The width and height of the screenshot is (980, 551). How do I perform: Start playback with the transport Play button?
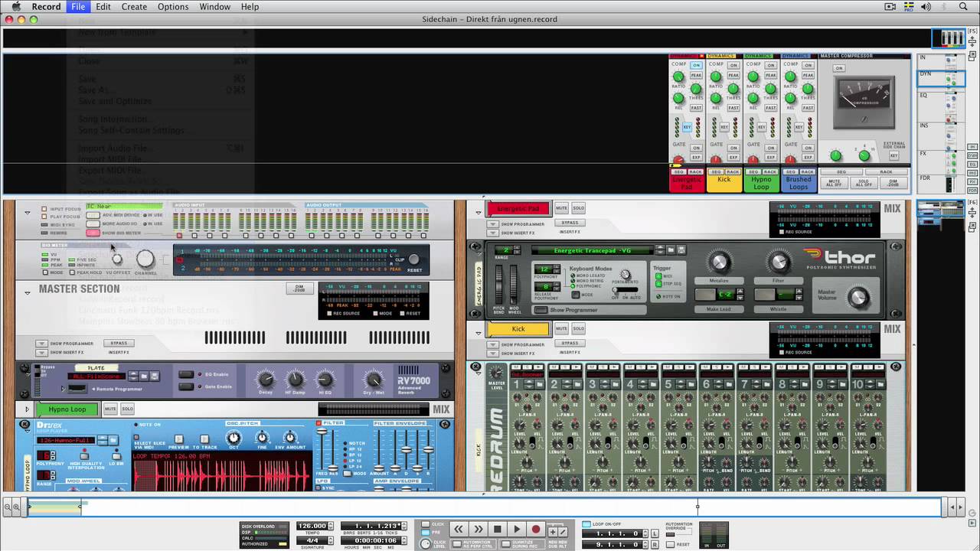517,529
